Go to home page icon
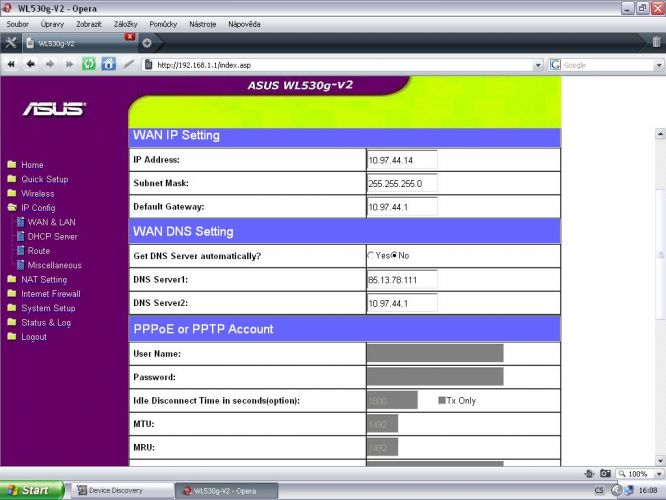The image size is (666, 500). [109, 64]
